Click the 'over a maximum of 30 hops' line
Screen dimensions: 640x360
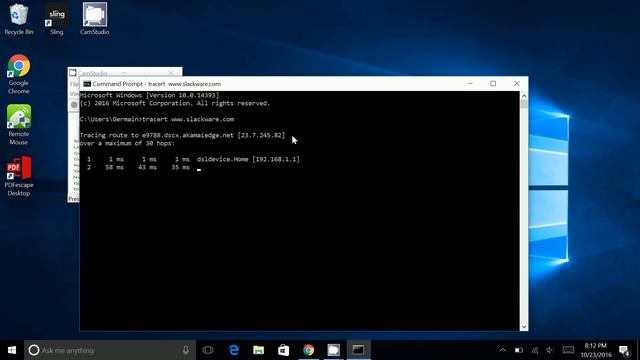click(x=127, y=143)
